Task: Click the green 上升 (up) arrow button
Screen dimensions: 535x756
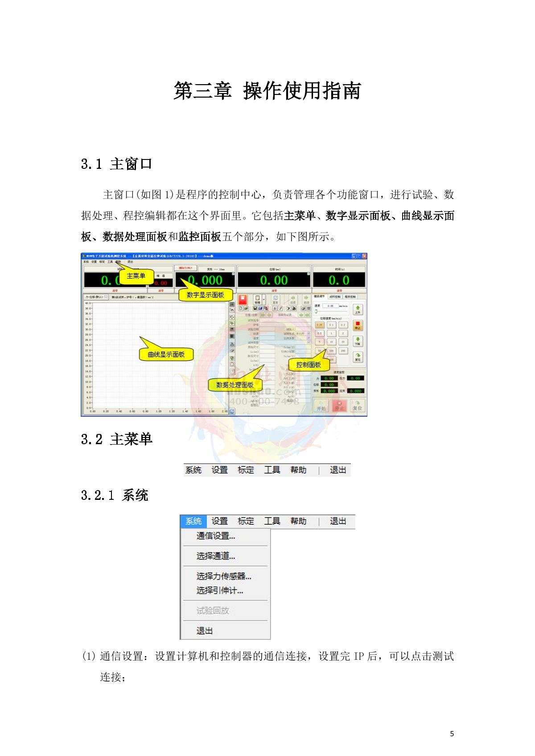Action: tap(357, 310)
